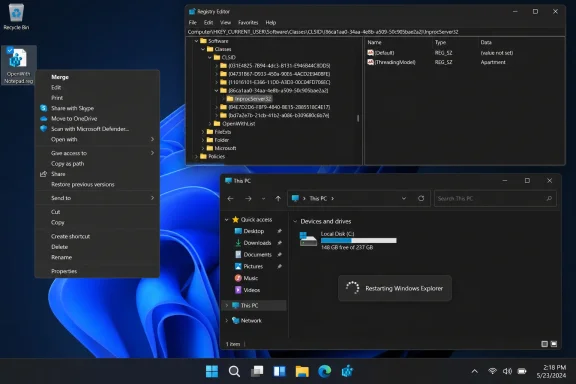Screen dimensions: 576x384
Task: Expand the Network node in sidebar
Action: coord(227,321)
